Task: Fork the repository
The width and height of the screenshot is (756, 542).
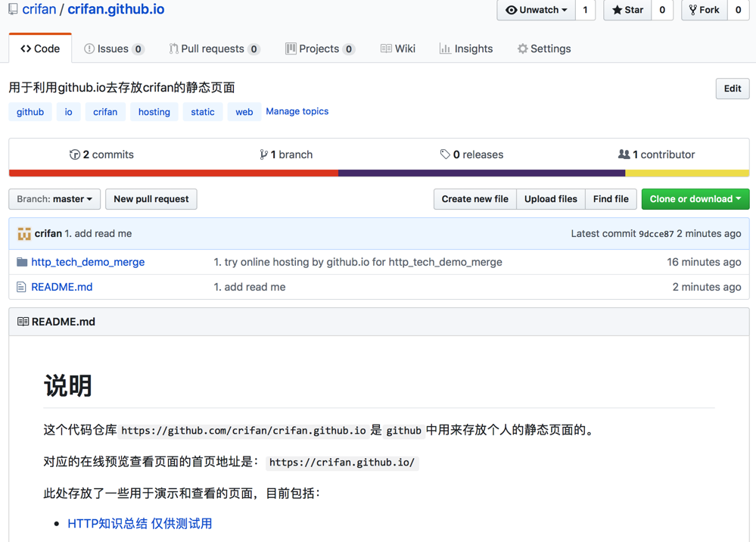Action: tap(704, 10)
